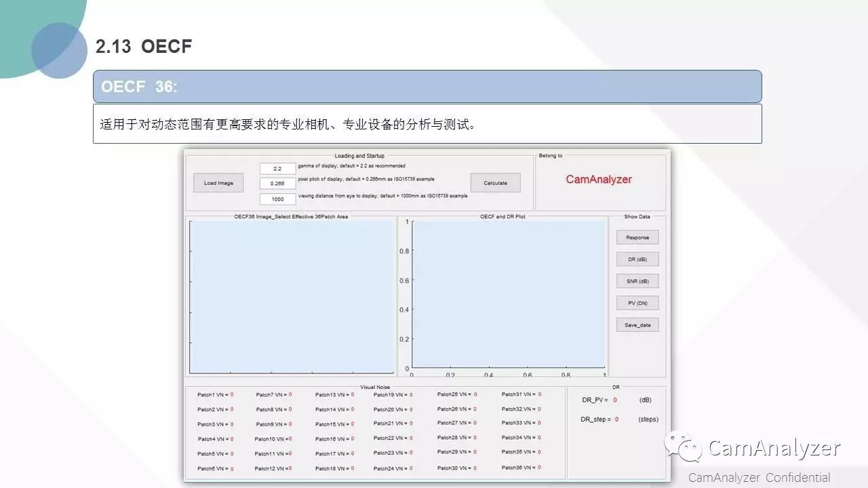This screenshot has width=868, height=488.
Task: Click the DR_step value in DR panel
Action: coord(616,420)
